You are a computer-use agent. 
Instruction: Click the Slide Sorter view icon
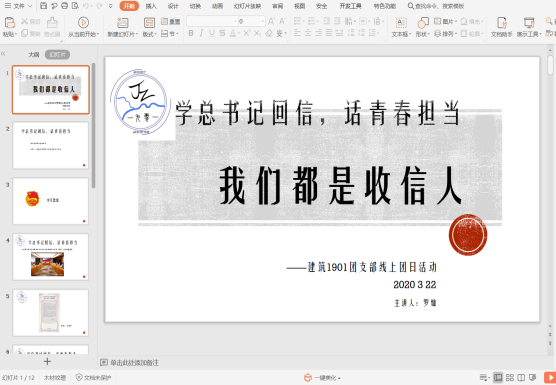[x=510, y=378]
